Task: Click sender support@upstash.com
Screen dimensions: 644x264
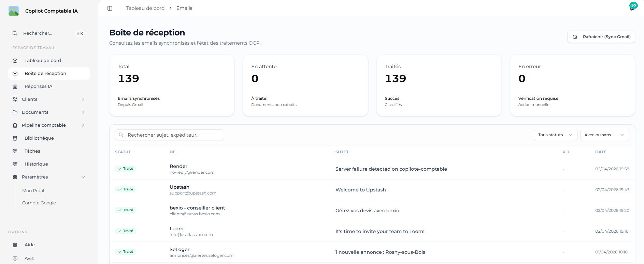Action: (x=193, y=193)
